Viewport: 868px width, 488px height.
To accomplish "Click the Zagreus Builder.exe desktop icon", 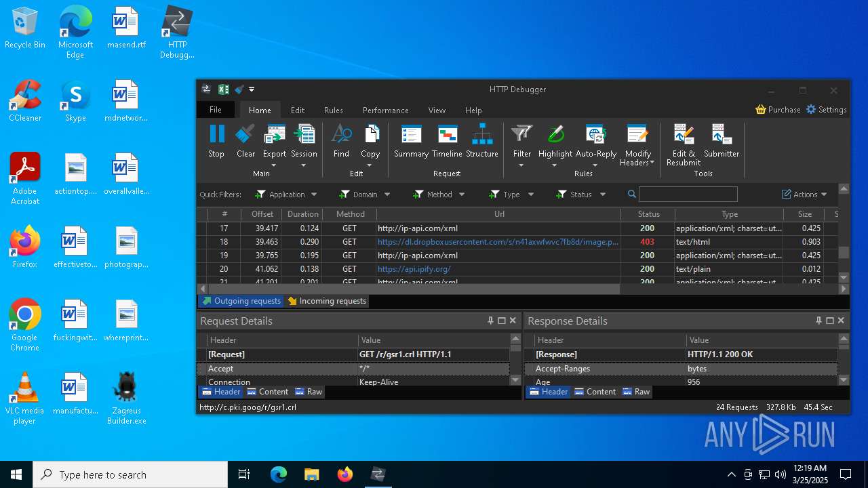I will pos(126,399).
